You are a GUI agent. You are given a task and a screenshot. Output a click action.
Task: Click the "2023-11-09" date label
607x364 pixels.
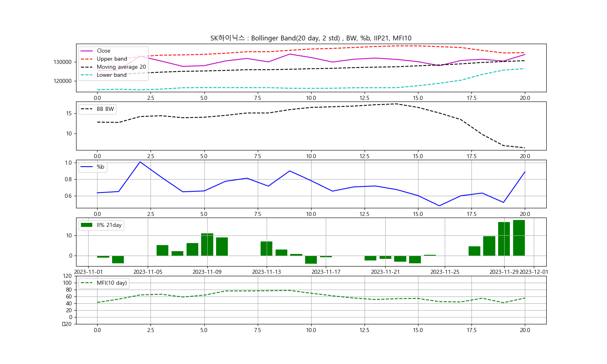(207, 272)
